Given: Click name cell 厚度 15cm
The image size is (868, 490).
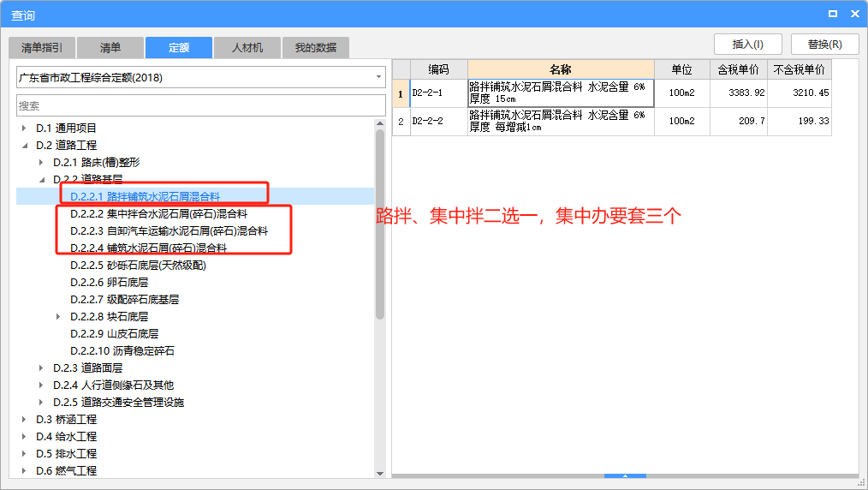Looking at the screenshot, I should click(x=561, y=93).
